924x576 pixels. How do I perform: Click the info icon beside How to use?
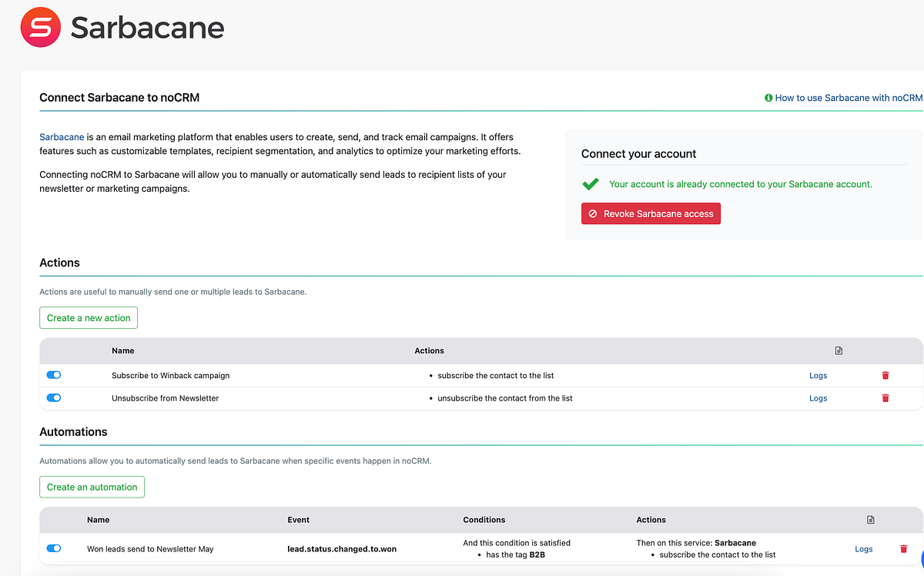click(768, 98)
